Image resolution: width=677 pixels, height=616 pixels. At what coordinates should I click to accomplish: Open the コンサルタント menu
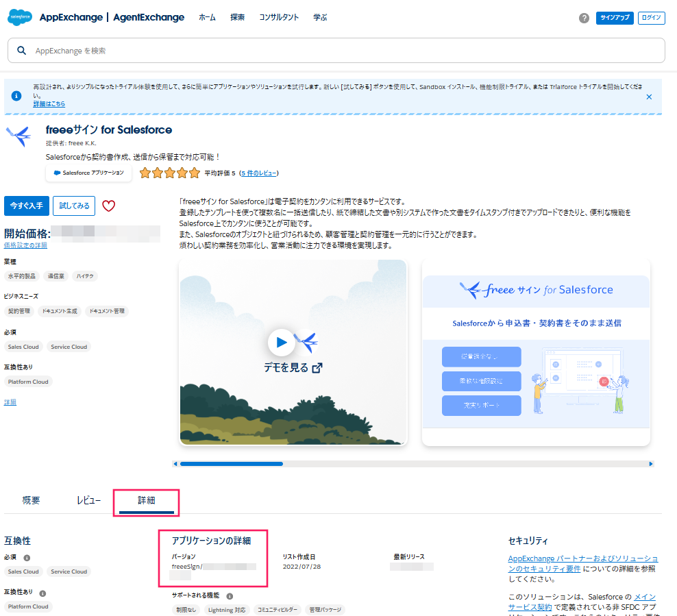point(279,17)
